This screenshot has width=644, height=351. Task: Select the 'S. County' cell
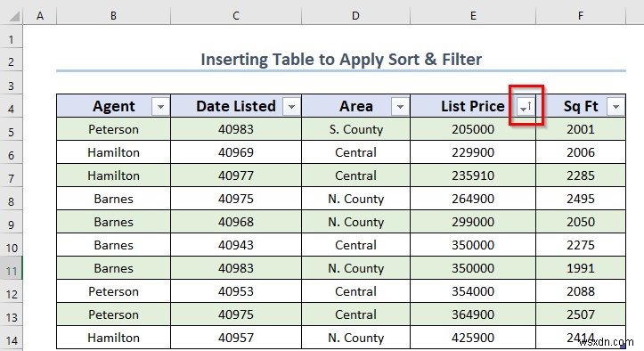(355, 129)
